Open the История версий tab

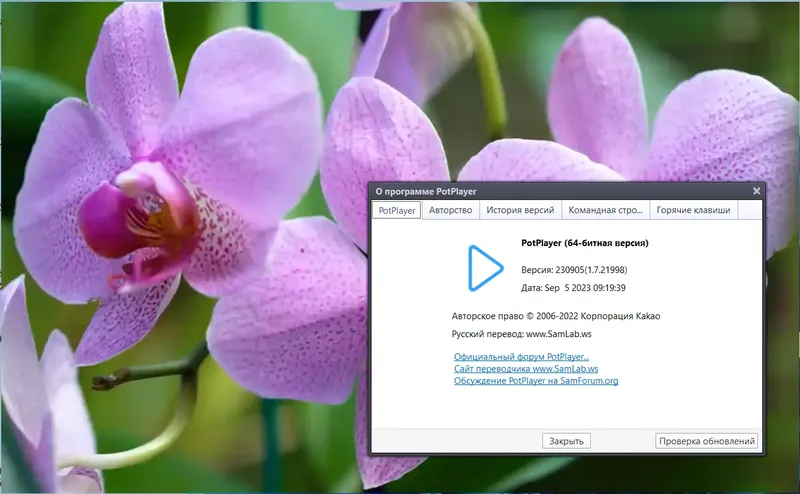pyautogui.click(x=520, y=210)
